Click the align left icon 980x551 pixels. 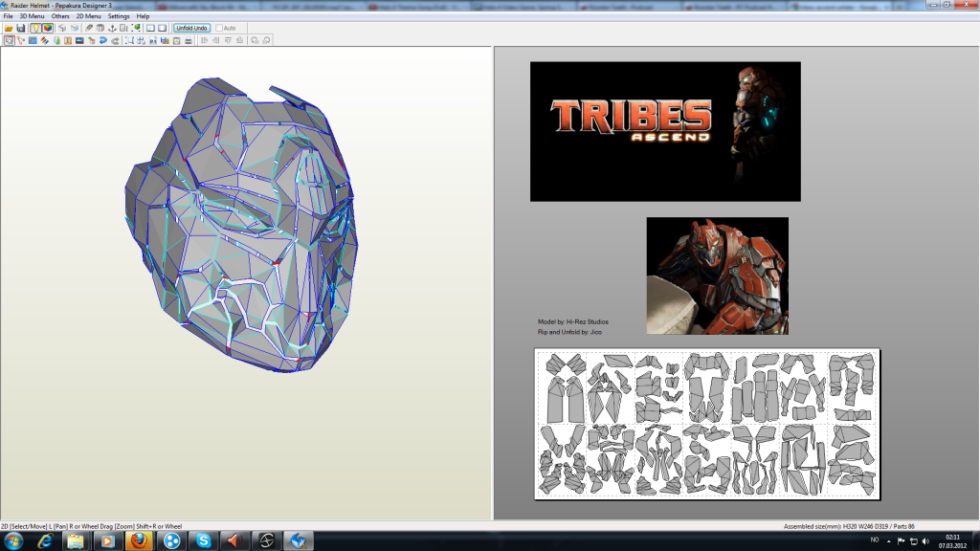pos(204,40)
